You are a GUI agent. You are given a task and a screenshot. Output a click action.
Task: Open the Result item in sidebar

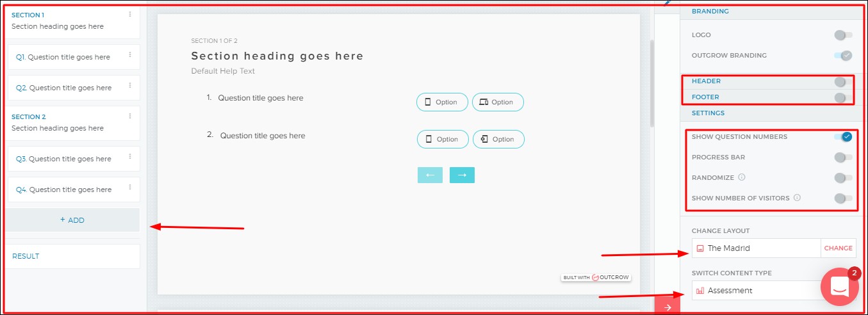(x=26, y=256)
